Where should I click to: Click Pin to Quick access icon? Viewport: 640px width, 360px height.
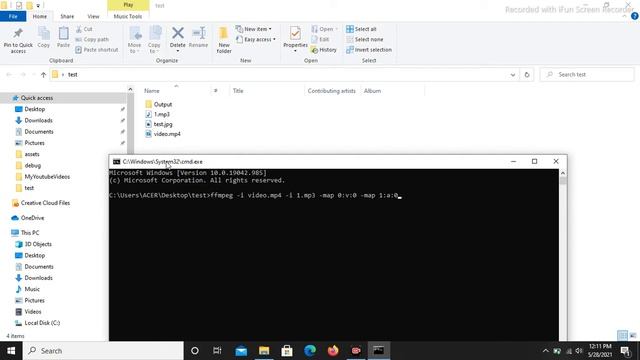pyautogui.click(x=18, y=40)
